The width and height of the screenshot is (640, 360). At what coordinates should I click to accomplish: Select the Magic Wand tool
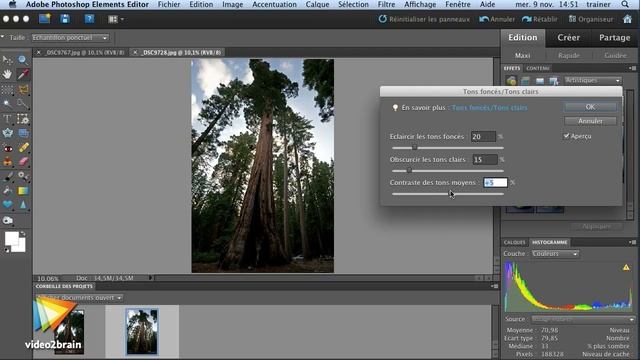pos(7,104)
